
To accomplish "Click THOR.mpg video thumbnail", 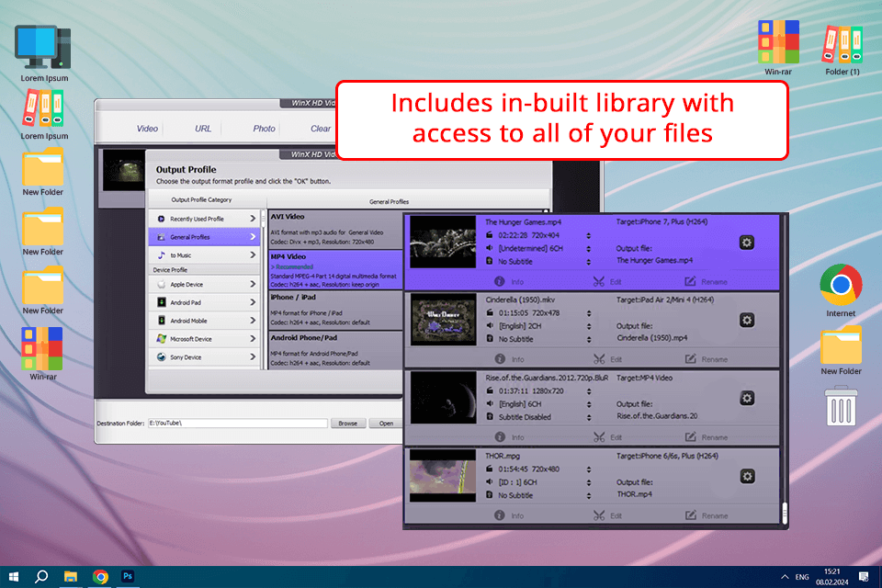I will [x=443, y=476].
